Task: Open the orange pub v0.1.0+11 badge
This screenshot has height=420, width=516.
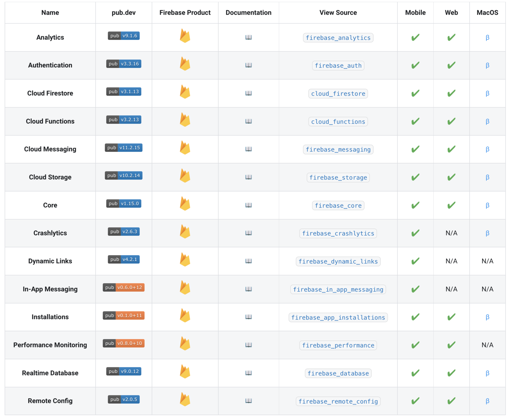Action: pos(124,315)
